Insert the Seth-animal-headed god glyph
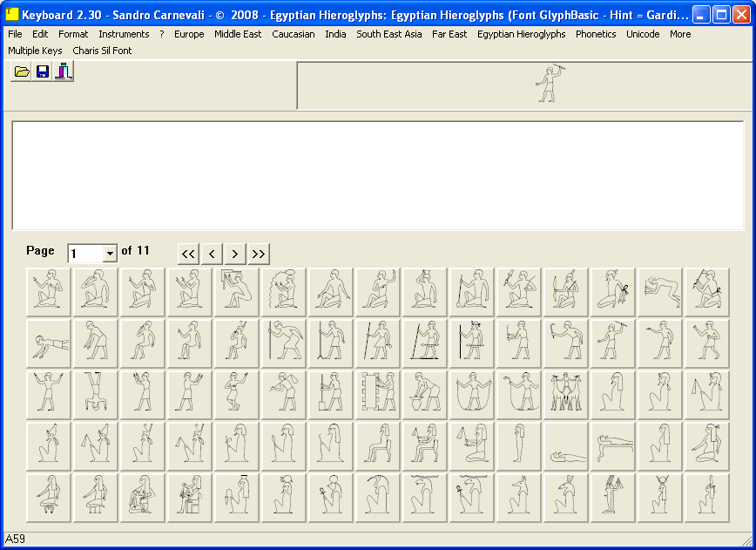Viewport: 756px width, 550px height. [x=566, y=498]
